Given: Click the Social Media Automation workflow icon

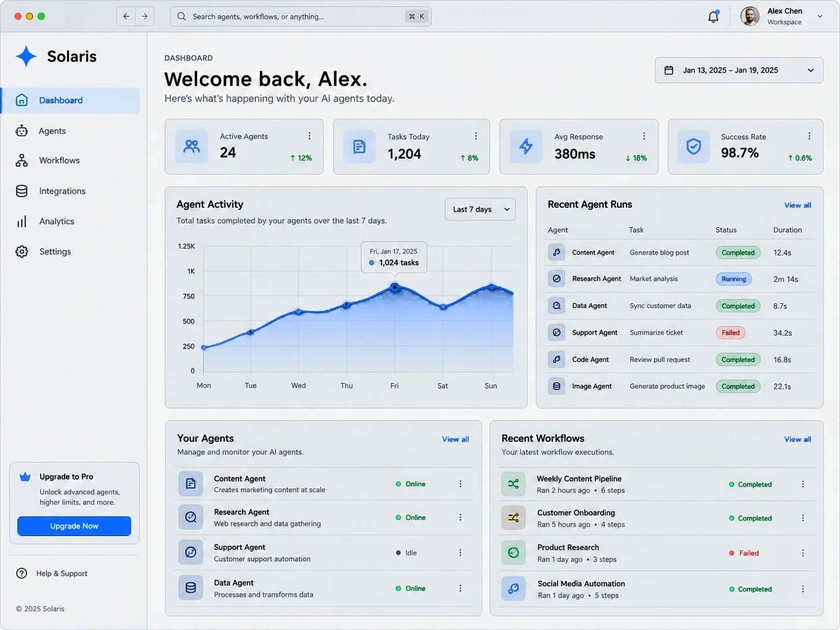Looking at the screenshot, I should click(x=513, y=588).
